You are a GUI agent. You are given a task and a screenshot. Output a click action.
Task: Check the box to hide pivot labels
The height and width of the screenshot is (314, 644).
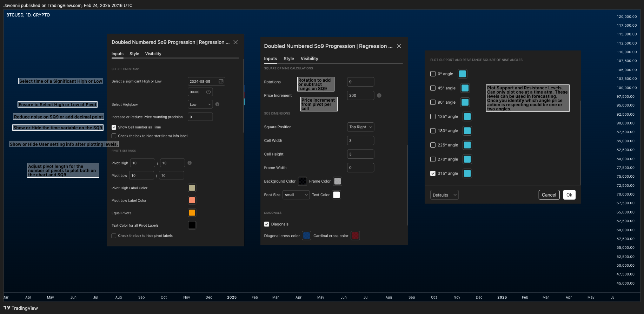[x=114, y=236]
